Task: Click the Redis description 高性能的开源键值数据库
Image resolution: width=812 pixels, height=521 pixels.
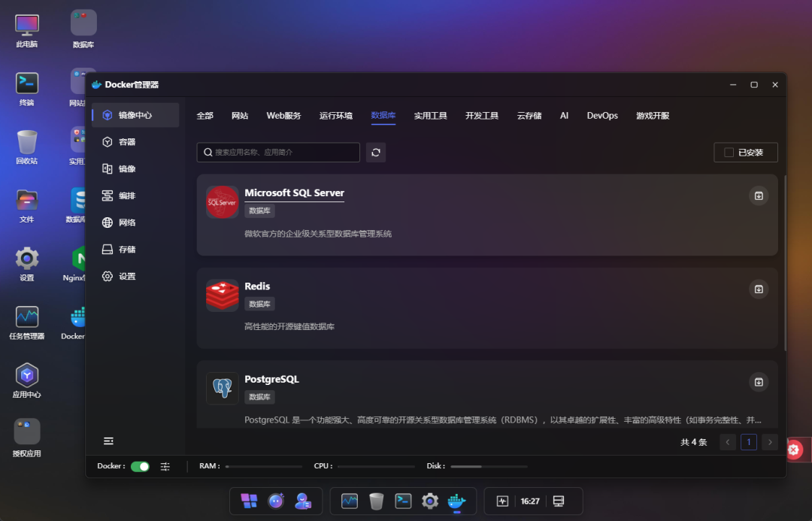Action: tap(289, 327)
